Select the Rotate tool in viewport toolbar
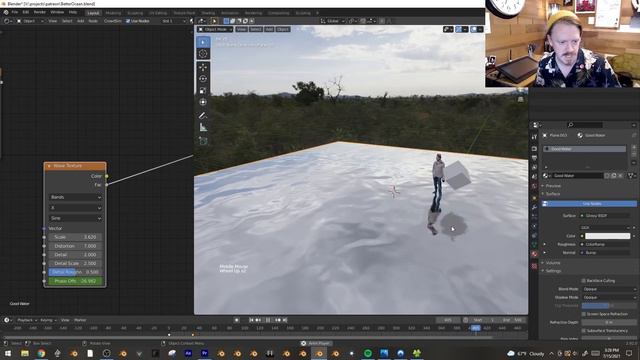 click(203, 79)
